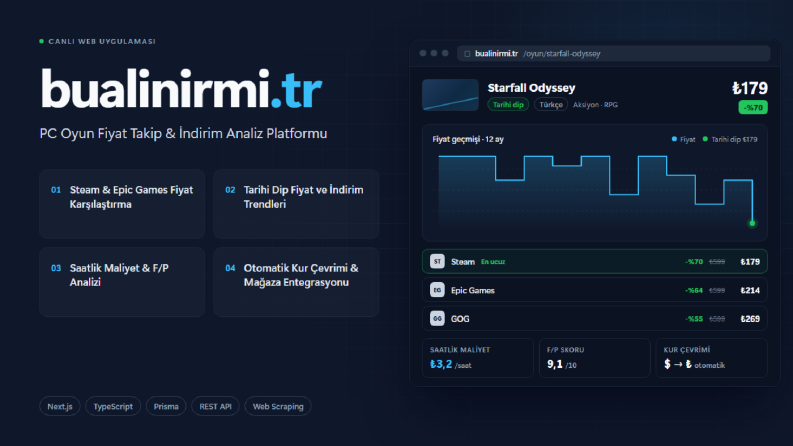Open the Otomatik Kur Çevrimi card
Screen dimensions: 793x446
[x=296, y=282]
